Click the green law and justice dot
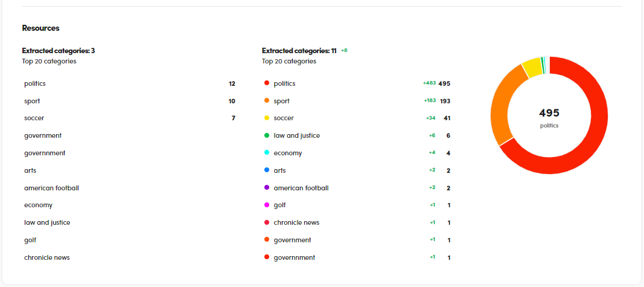Screen dimensions: 644x287 click(x=267, y=135)
